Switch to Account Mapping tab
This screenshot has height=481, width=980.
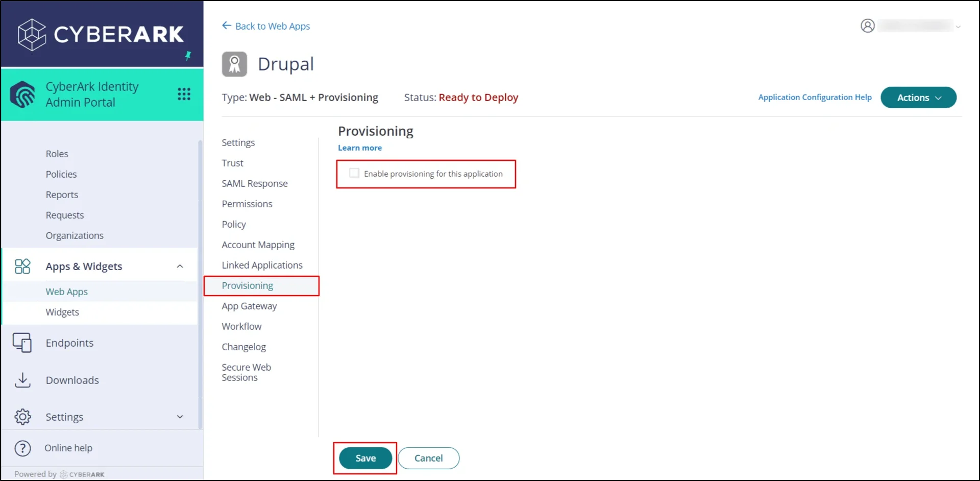tap(258, 245)
